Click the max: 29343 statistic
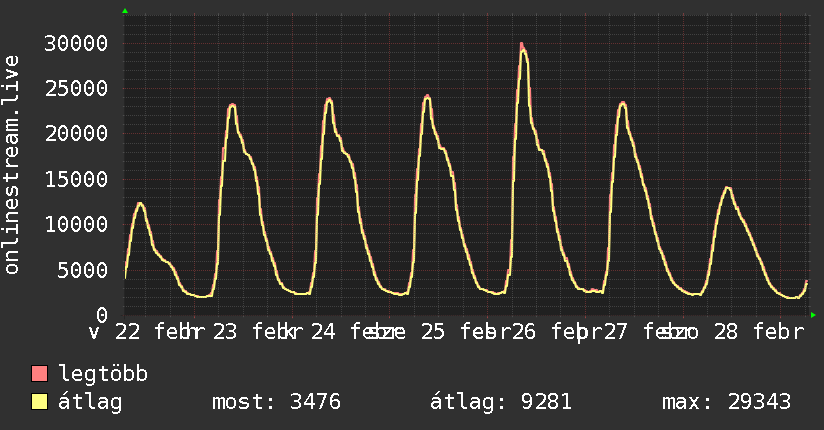 (x=726, y=402)
